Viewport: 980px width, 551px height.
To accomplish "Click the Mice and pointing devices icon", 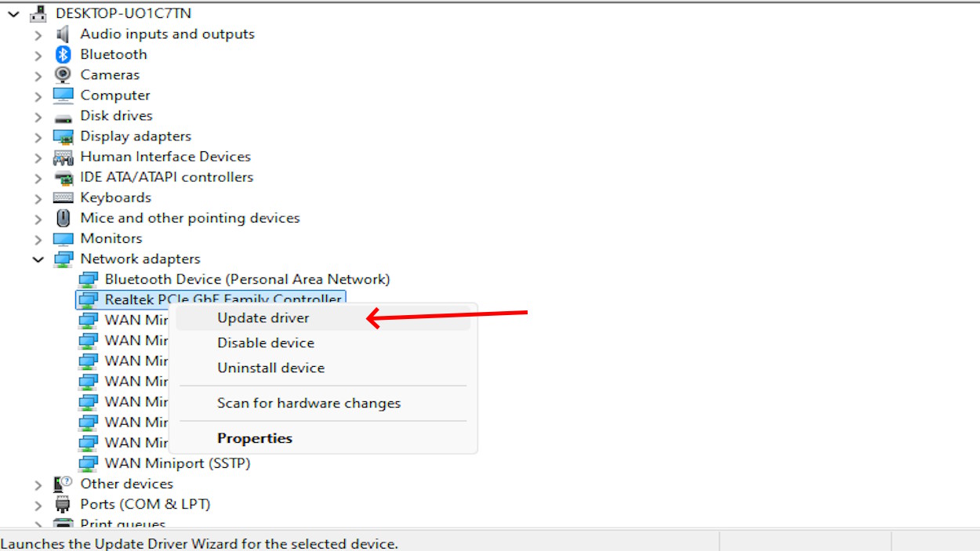I will (63, 218).
